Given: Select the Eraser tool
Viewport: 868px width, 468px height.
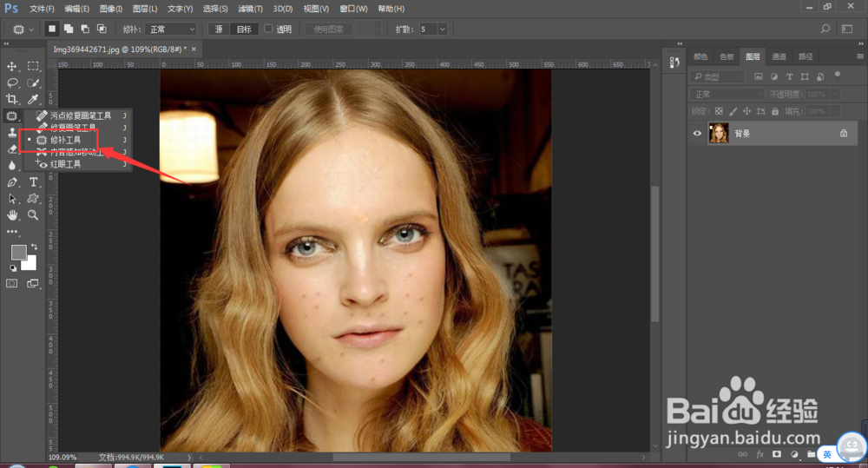Looking at the screenshot, I should (11, 149).
